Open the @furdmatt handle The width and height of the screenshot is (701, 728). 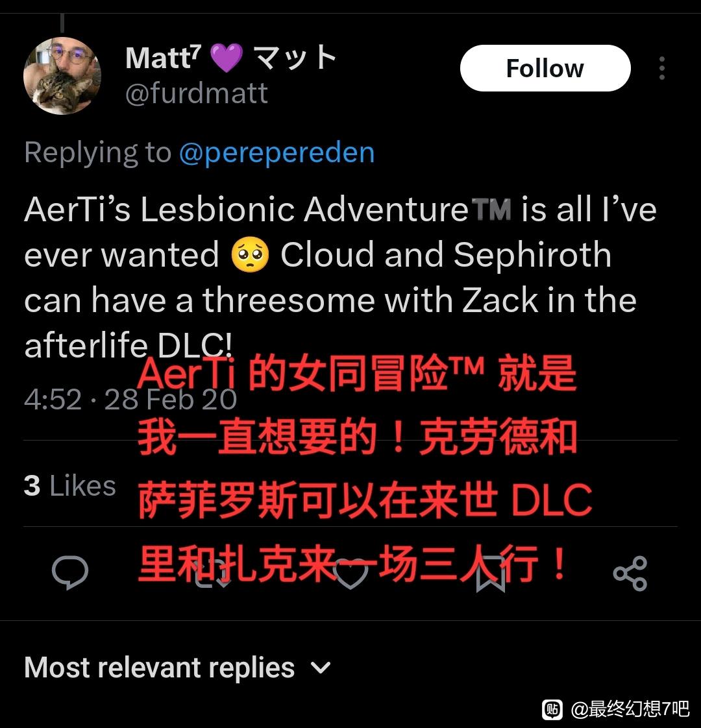coord(197,93)
